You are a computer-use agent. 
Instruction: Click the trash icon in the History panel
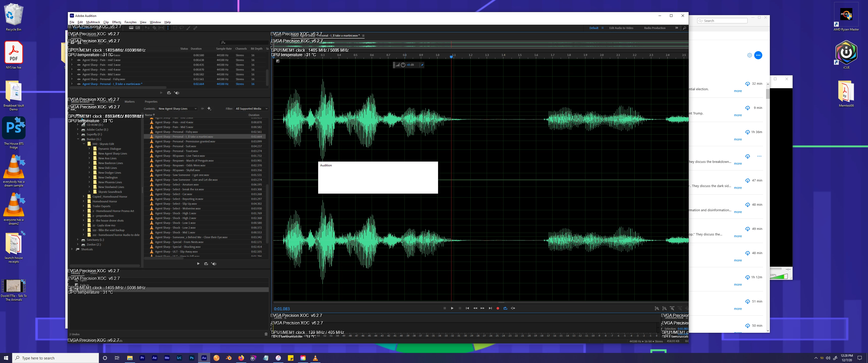[x=266, y=334]
